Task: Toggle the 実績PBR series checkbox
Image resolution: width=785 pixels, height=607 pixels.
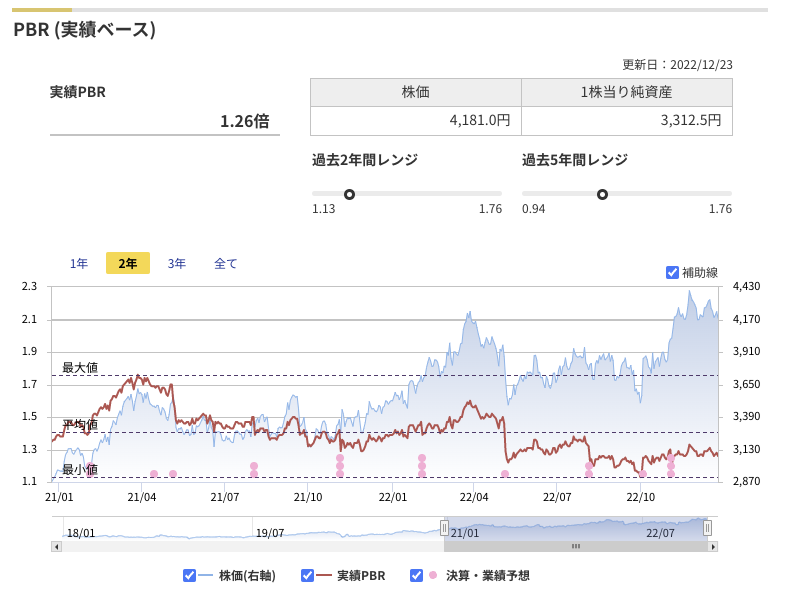Action: point(307,575)
